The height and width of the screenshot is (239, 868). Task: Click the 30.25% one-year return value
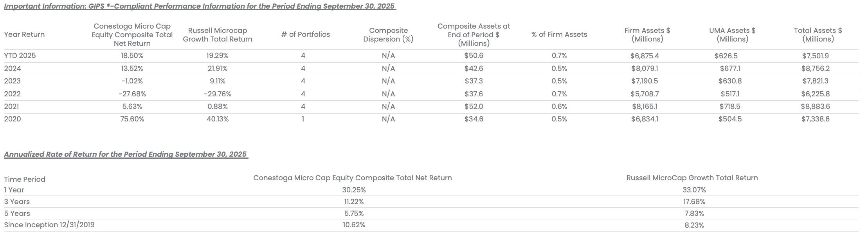coord(354,190)
